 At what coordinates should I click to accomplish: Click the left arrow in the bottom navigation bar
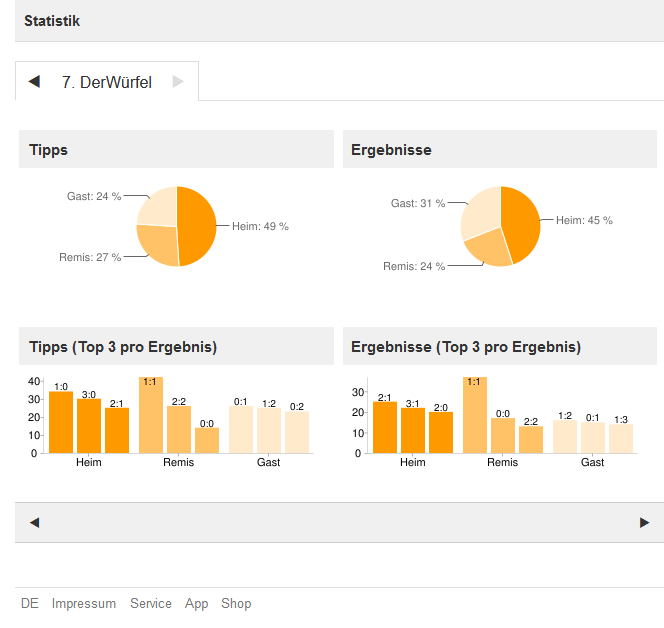[x=34, y=522]
